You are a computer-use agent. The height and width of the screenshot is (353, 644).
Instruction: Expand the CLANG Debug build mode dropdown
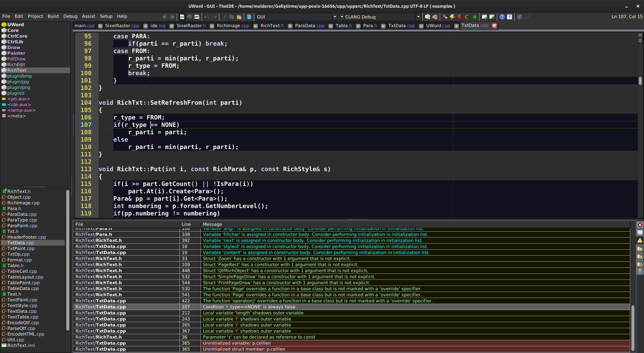coord(418,17)
